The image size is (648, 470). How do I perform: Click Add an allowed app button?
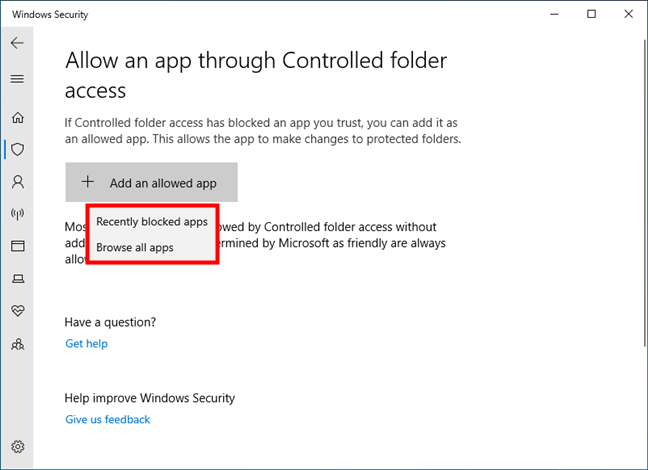(151, 182)
